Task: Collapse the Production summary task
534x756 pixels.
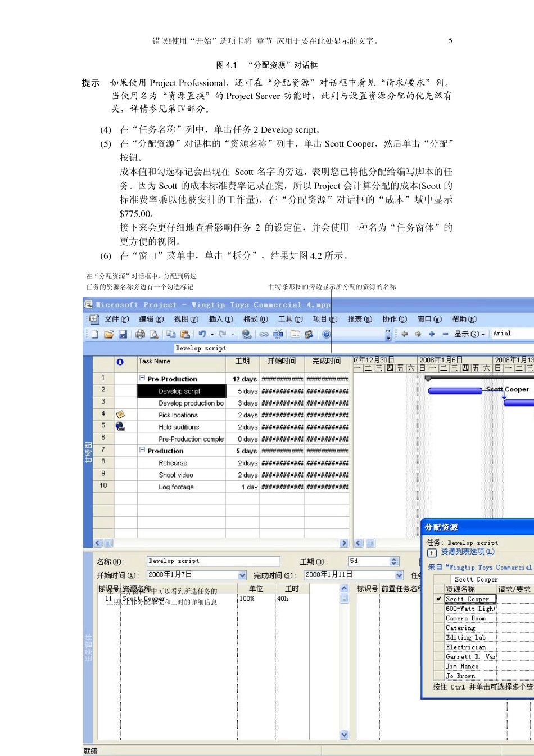Action: (143, 451)
